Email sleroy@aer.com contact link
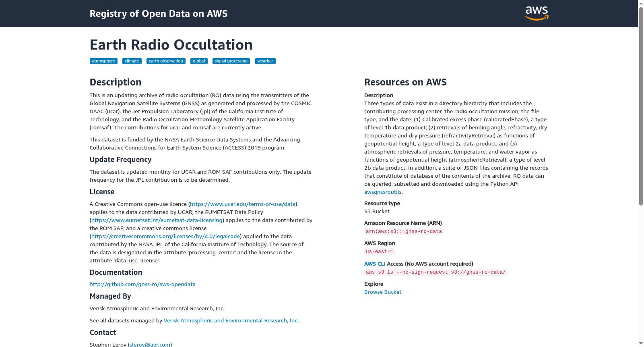Screen dimensions: 644x347 click(150, 345)
